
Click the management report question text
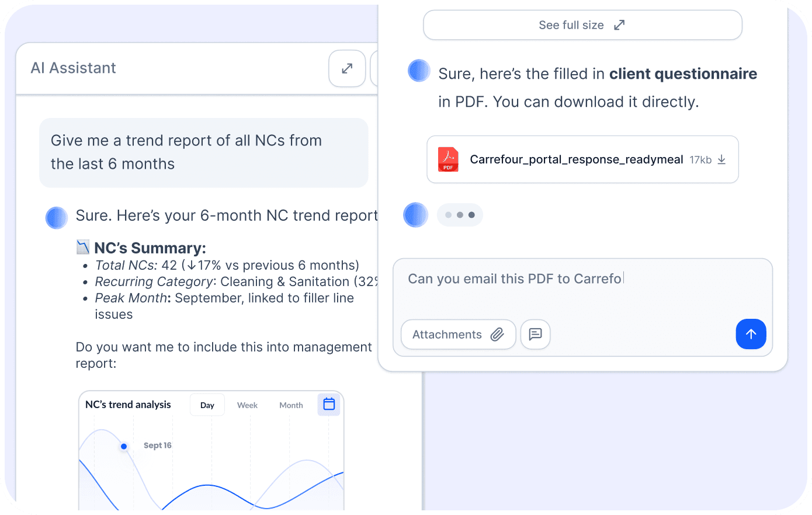click(224, 355)
